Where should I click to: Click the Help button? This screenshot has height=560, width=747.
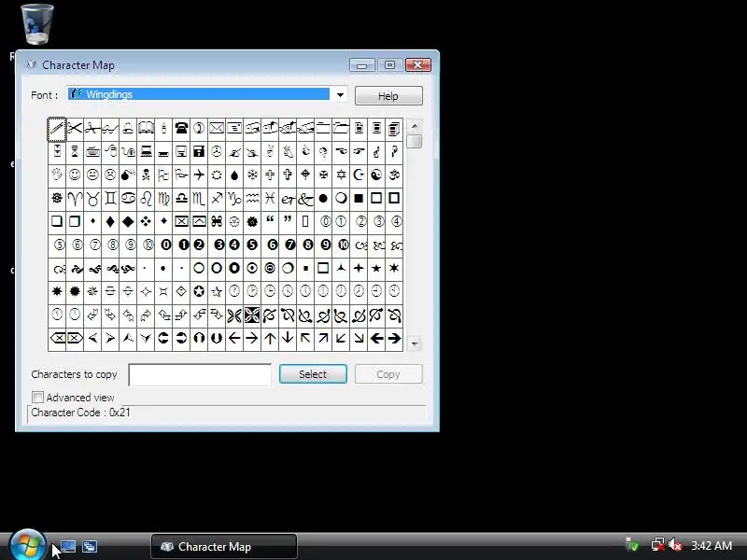tap(388, 96)
